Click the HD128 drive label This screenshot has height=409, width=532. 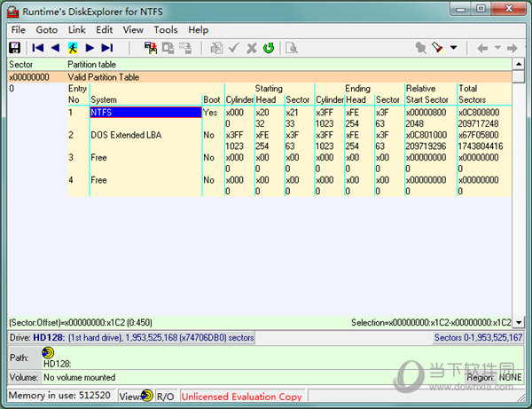click(x=49, y=337)
